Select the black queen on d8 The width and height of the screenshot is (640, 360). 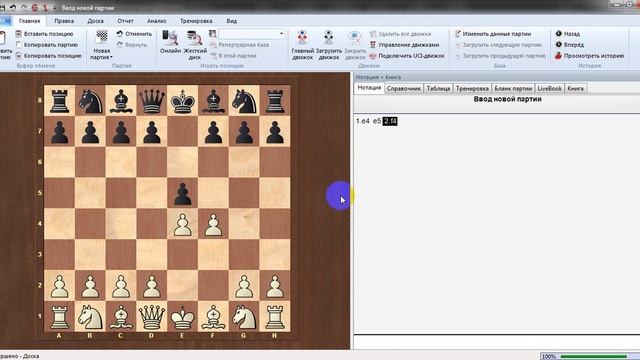click(x=152, y=101)
